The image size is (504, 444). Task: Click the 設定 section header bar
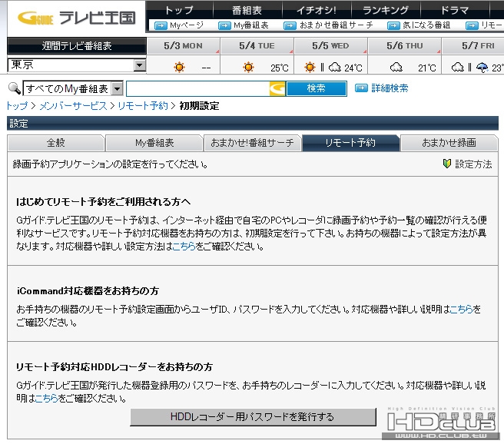pos(253,124)
